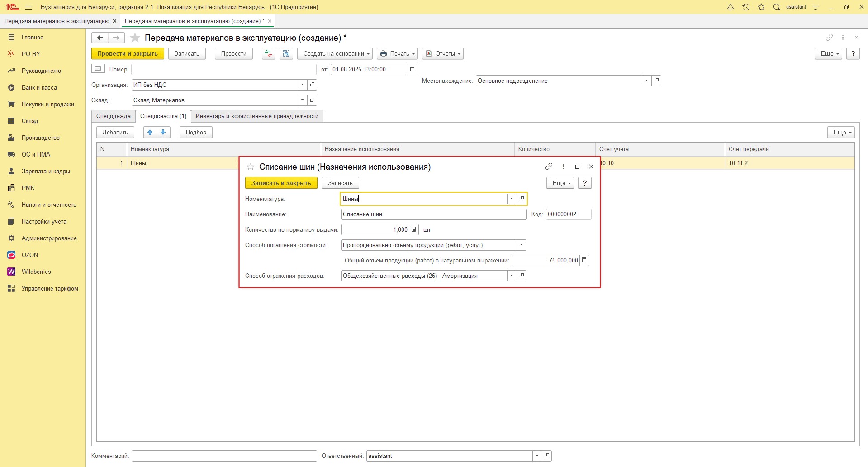Open calculator for Количество по нормативу выдачи
Viewport: 868px width, 467px height.
[x=413, y=229]
